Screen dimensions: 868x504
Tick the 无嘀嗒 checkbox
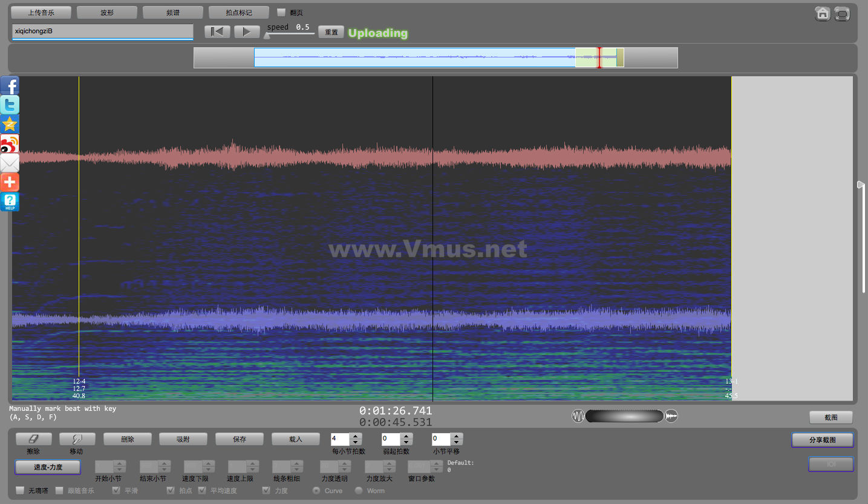[x=21, y=490]
